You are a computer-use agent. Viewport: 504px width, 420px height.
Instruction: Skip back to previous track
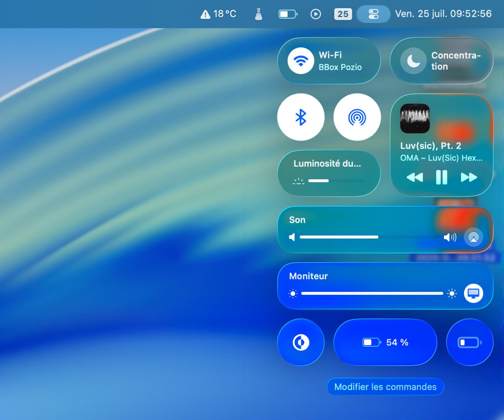(414, 178)
